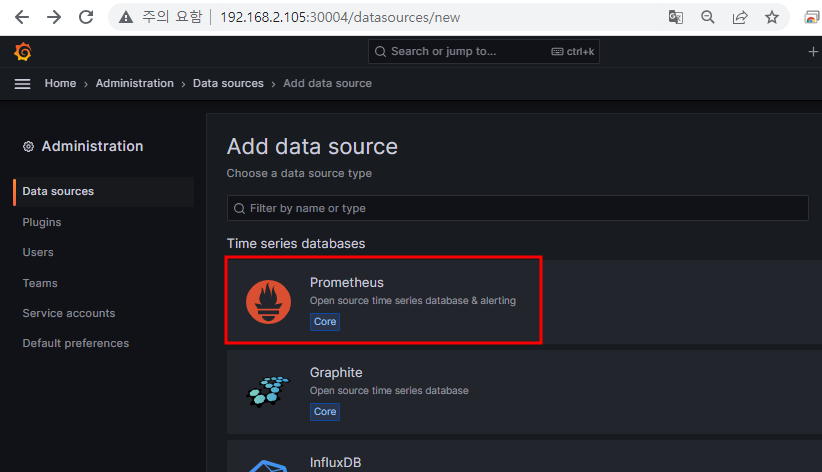Click the Core badge under Graphite

325,412
